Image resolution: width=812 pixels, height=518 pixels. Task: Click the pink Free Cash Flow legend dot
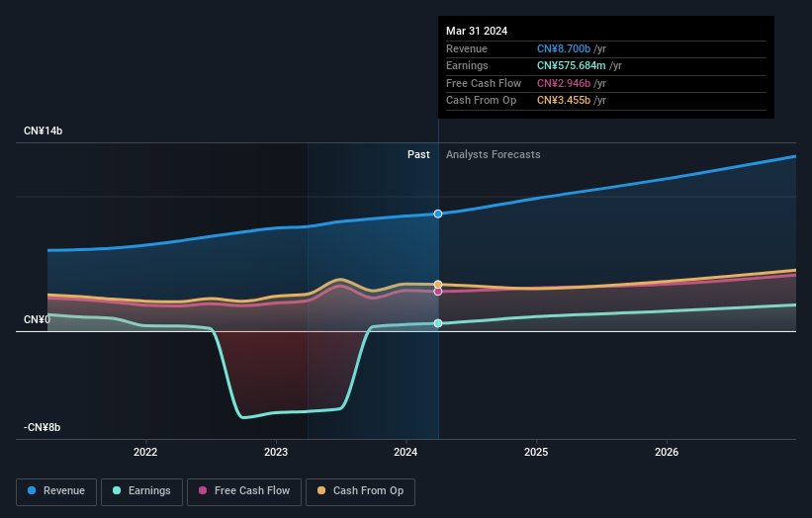coord(203,490)
